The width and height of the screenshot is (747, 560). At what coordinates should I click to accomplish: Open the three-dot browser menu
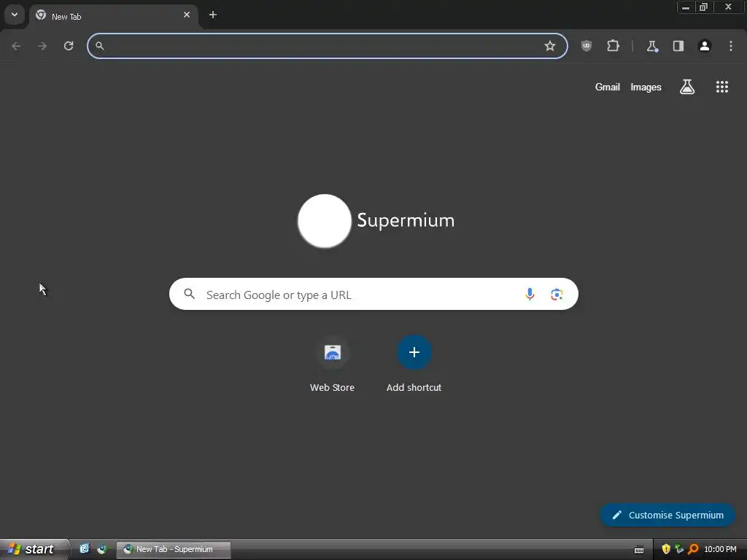(x=731, y=46)
